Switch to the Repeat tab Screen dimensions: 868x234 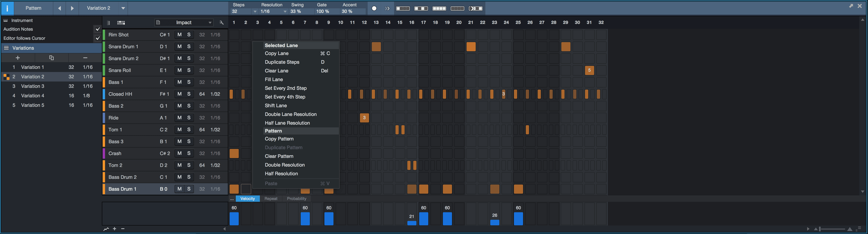click(271, 199)
